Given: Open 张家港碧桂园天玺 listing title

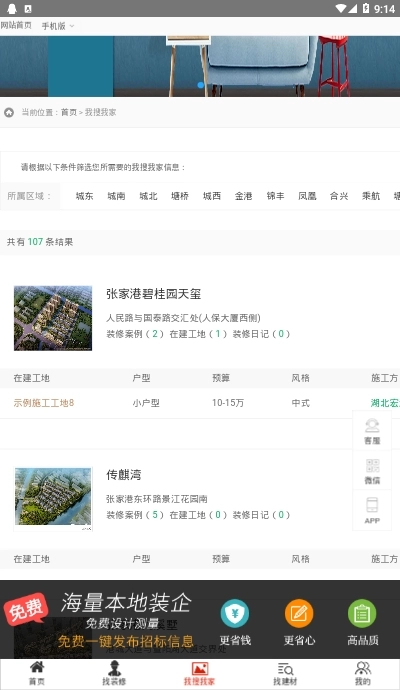Looking at the screenshot, I should pos(154,294).
